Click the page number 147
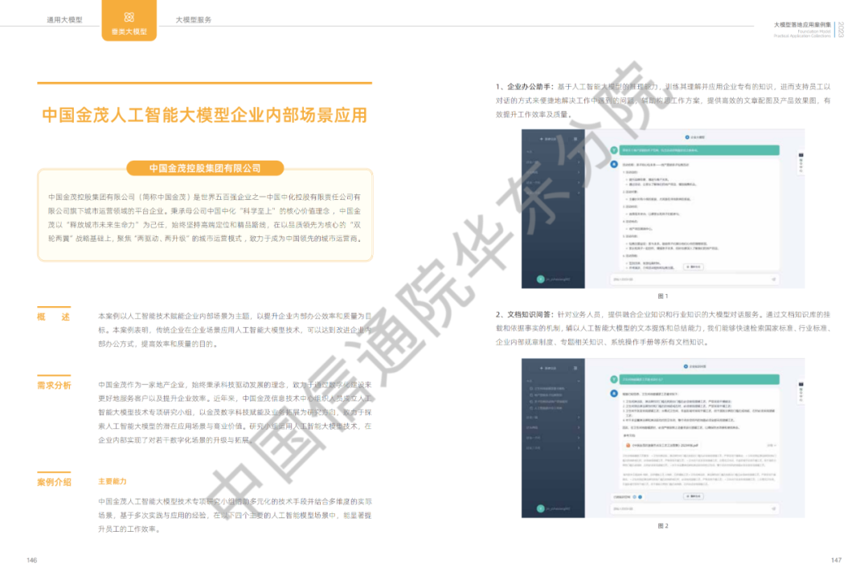Viewport: 868px width, 588px height. pyautogui.click(x=836, y=561)
